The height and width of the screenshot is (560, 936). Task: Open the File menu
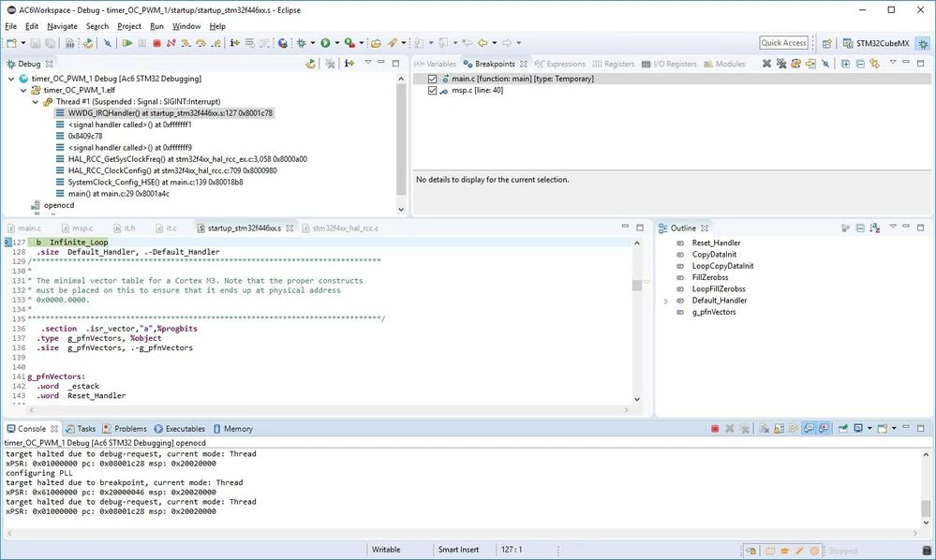pyautogui.click(x=10, y=26)
